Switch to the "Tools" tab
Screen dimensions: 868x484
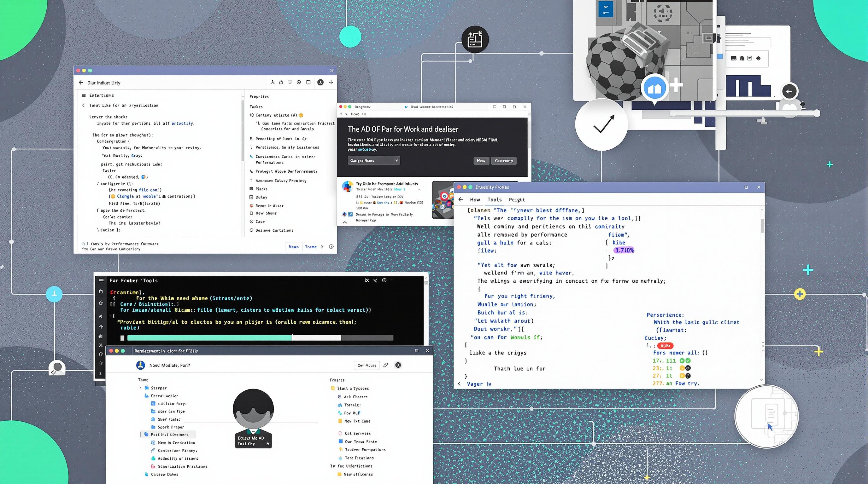[x=495, y=199]
